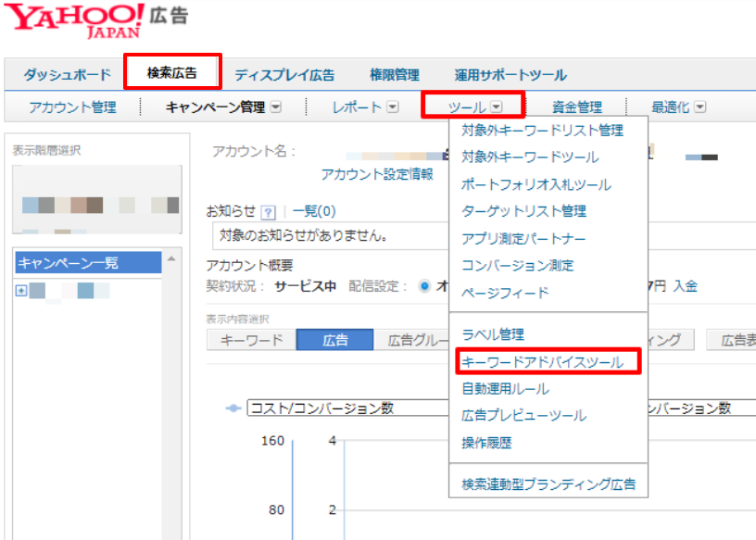
Task: Open the レポート dropdown arrow
Action: coord(392,107)
